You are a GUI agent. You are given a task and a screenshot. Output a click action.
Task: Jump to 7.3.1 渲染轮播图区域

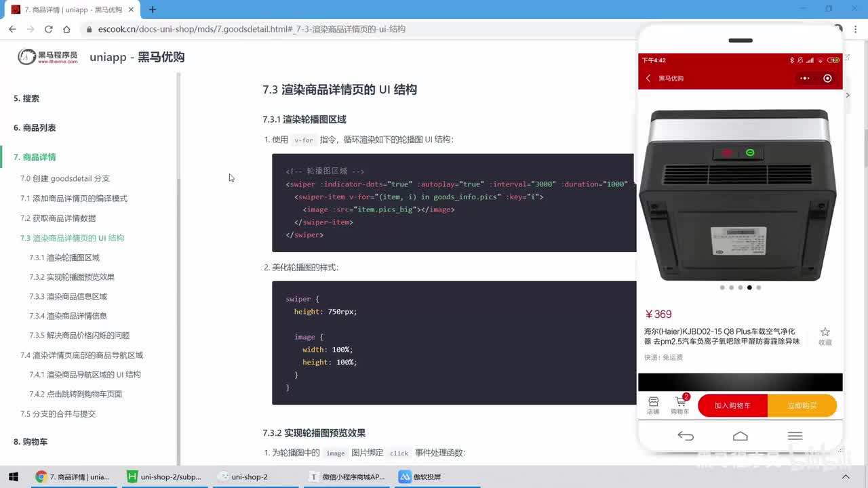coord(64,258)
